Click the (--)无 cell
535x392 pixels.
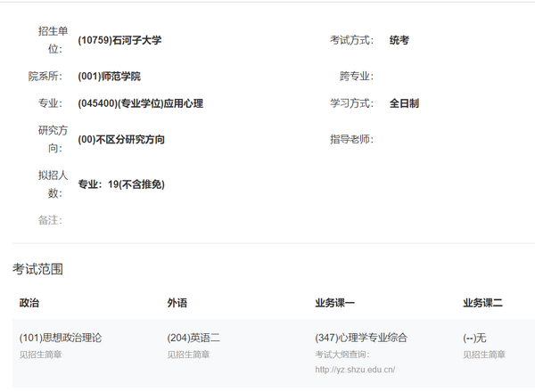click(474, 338)
